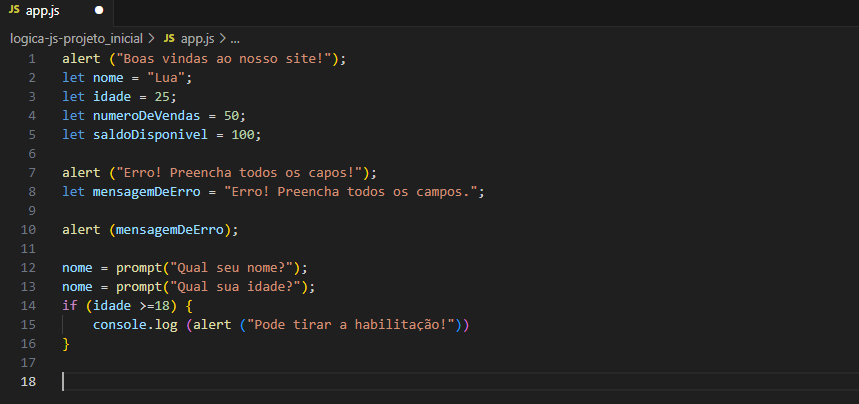Click the value 50 on line 4
Viewport: 859px width, 404px height.
(231, 116)
